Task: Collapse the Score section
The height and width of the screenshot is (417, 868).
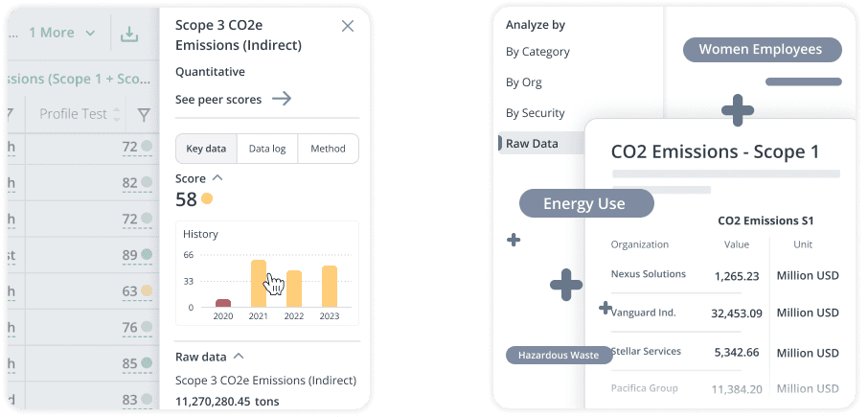Action: [217, 178]
